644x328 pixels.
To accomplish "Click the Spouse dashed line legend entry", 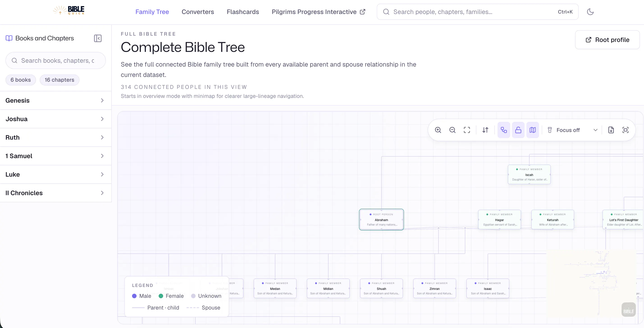I will tap(203, 307).
